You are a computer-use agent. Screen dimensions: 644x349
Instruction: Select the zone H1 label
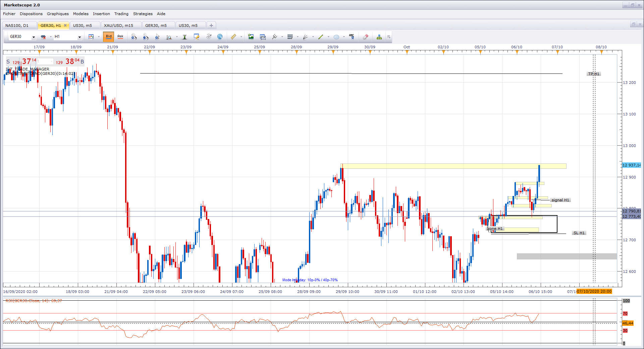click(x=495, y=229)
